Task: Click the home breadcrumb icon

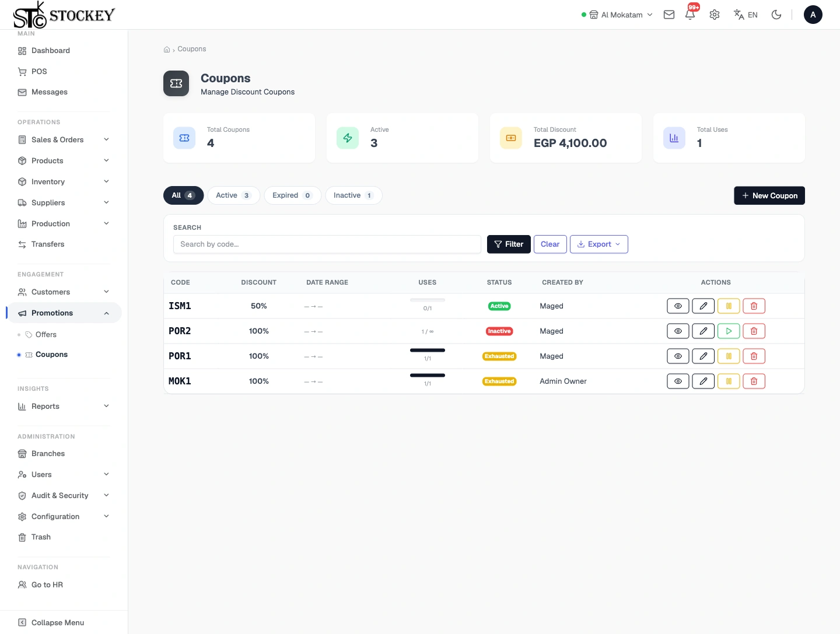Action: (x=167, y=50)
